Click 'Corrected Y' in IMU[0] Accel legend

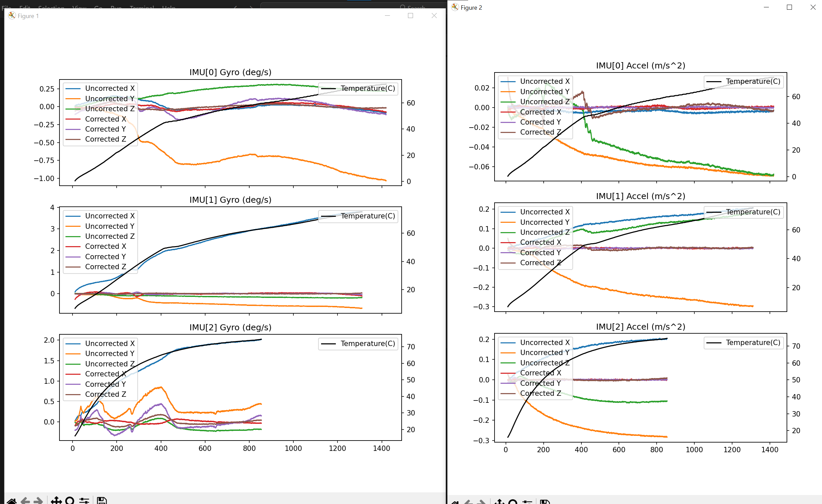[541, 122]
